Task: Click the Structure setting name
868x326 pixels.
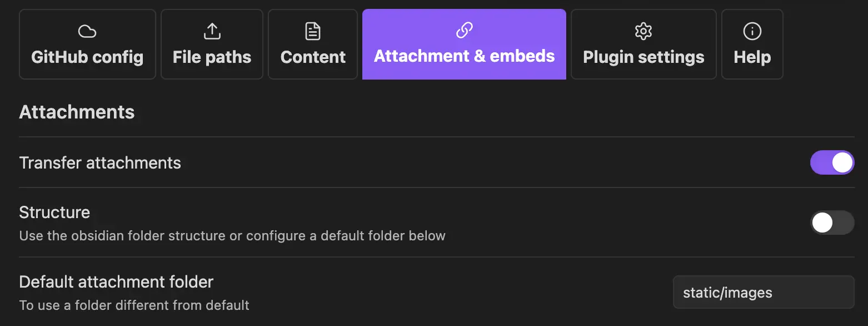Action: 54,212
